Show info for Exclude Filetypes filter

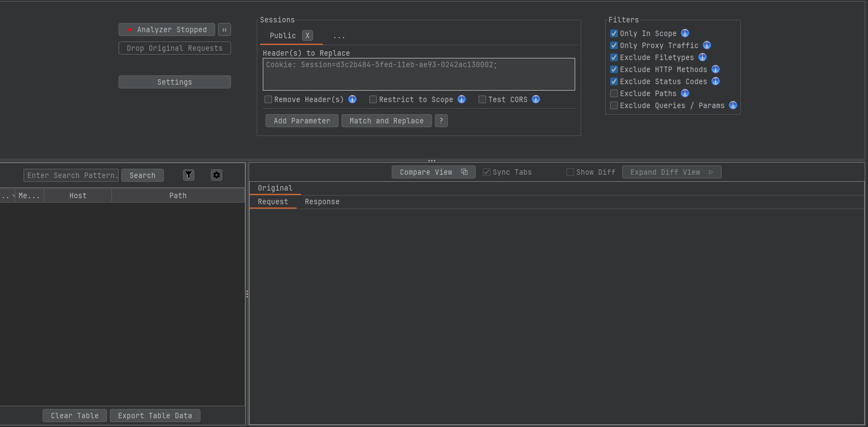702,57
